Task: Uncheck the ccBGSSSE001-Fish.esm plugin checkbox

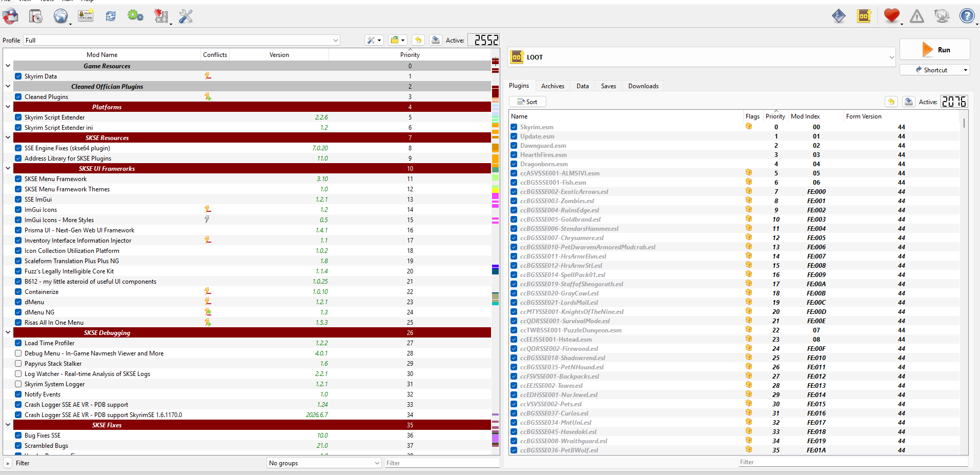Action: (x=514, y=183)
